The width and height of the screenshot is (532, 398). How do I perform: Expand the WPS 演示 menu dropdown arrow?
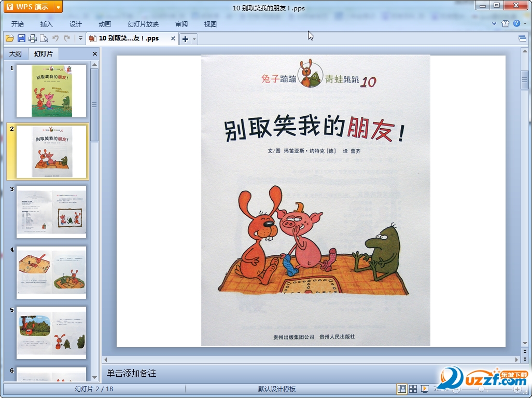59,7
